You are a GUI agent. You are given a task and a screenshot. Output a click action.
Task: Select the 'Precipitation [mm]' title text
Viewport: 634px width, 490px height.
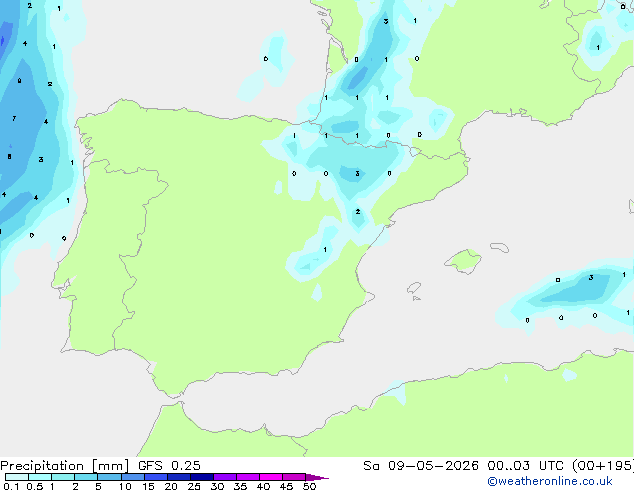point(65,466)
